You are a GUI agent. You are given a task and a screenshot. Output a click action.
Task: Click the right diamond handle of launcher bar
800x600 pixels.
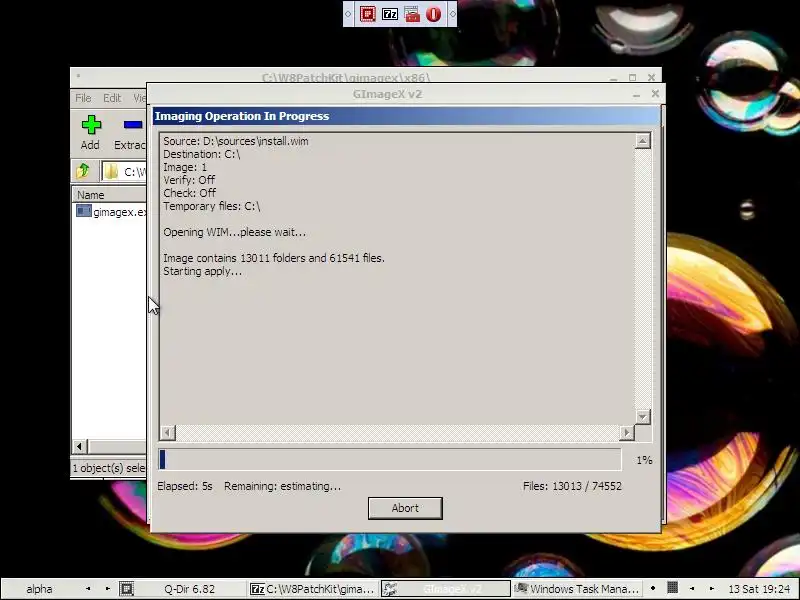(x=452, y=14)
